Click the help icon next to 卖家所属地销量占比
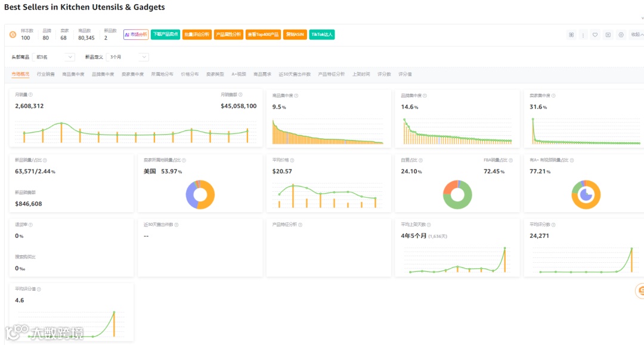This screenshot has width=644, height=345. (184, 160)
